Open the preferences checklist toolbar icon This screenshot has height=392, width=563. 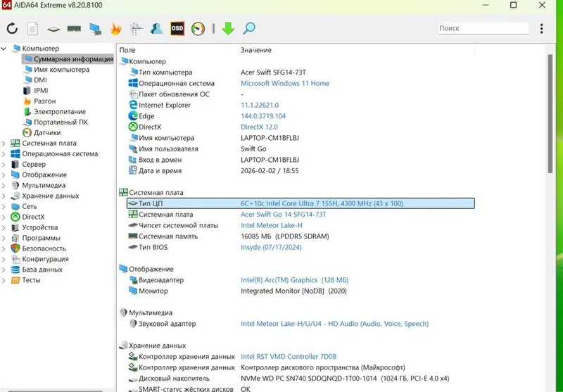[137, 29]
